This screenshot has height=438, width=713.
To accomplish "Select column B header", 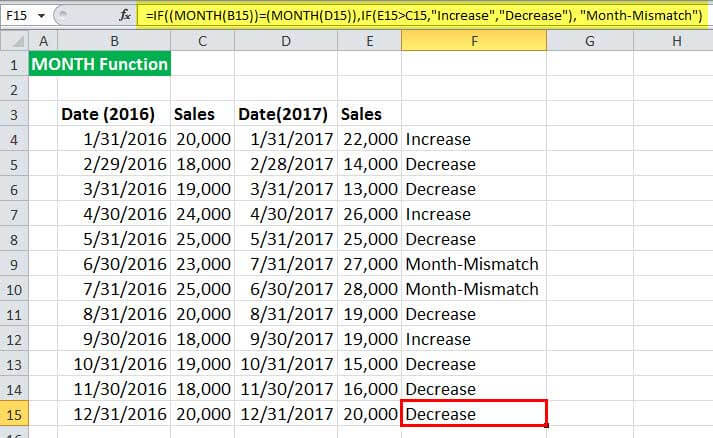I will 114,41.
